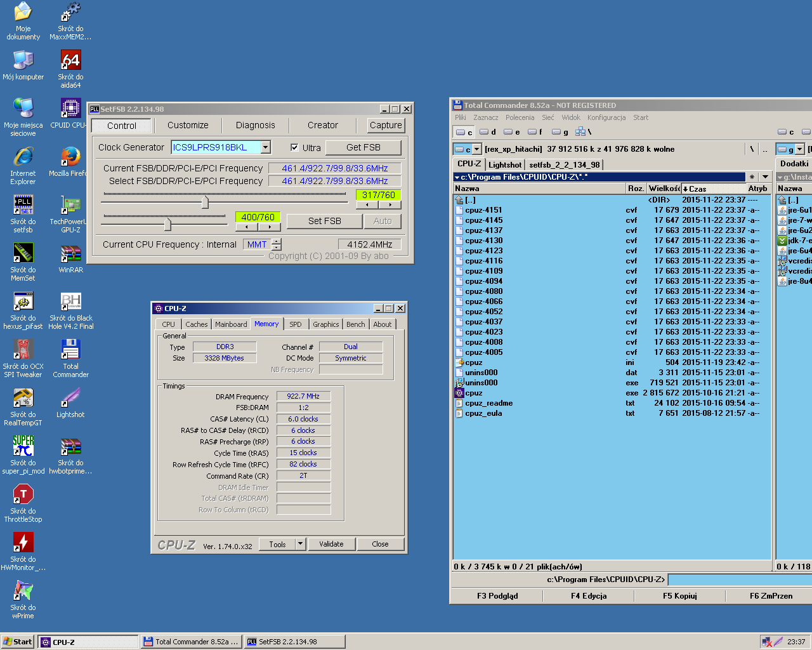Select Lightshot folder tab in Total Commander

[x=505, y=164]
